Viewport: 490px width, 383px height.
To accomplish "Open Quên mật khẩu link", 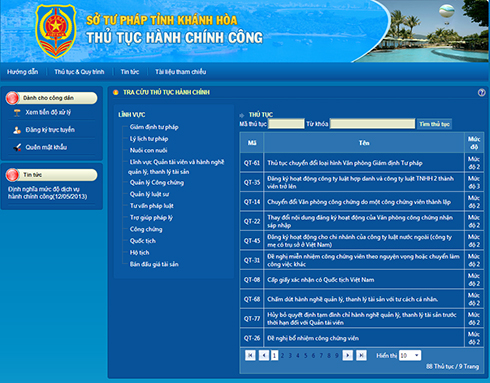I will 46,147.
